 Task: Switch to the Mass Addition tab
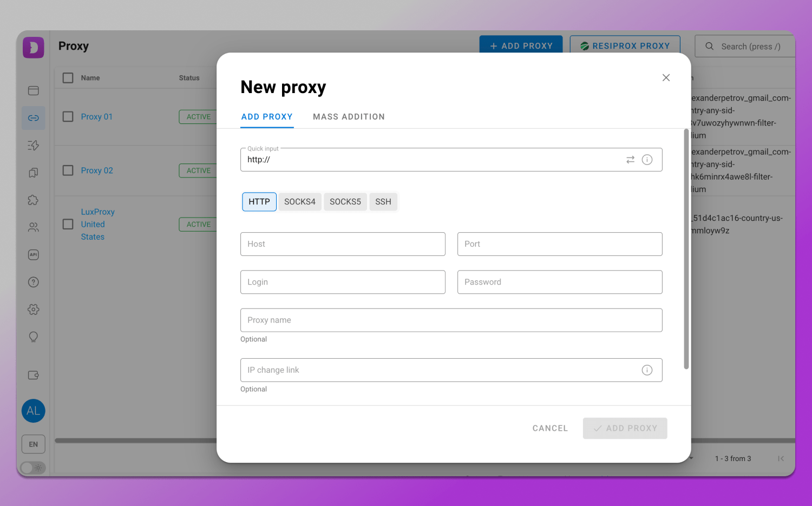(x=349, y=117)
